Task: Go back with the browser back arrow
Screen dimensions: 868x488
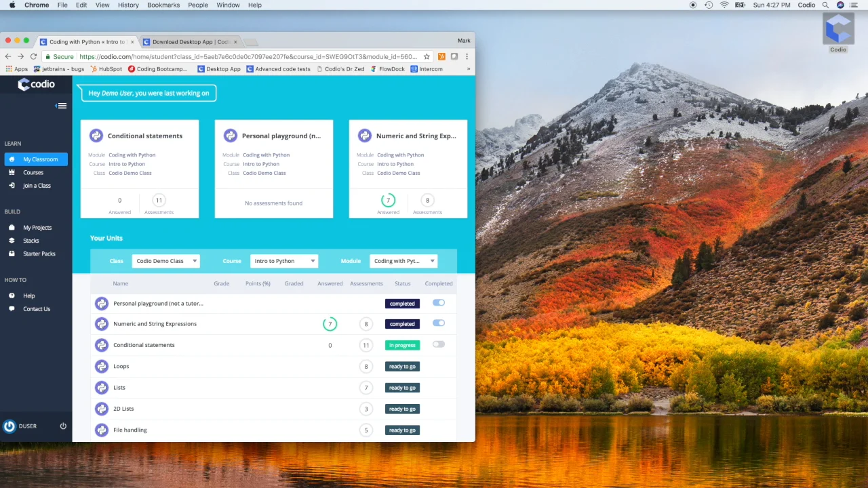Action: [8, 56]
